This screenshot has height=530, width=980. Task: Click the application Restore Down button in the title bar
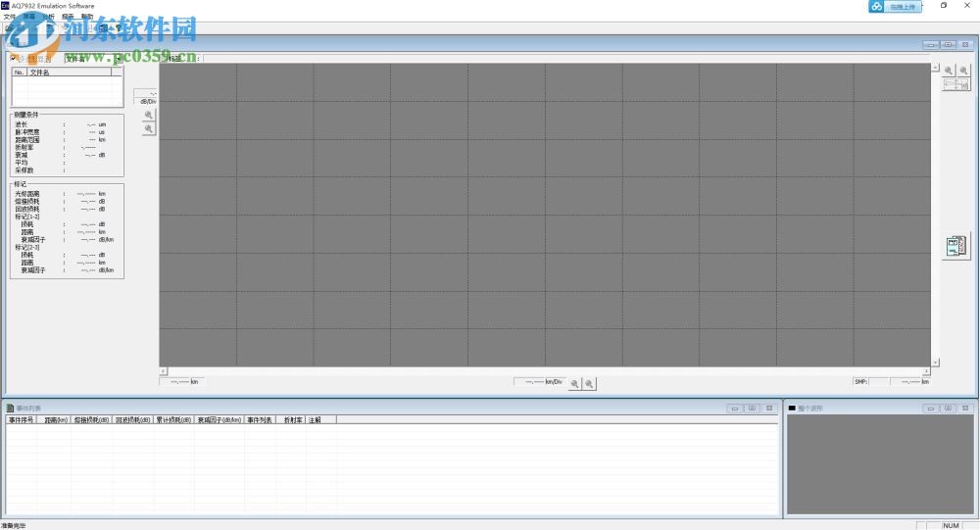pyautogui.click(x=944, y=6)
